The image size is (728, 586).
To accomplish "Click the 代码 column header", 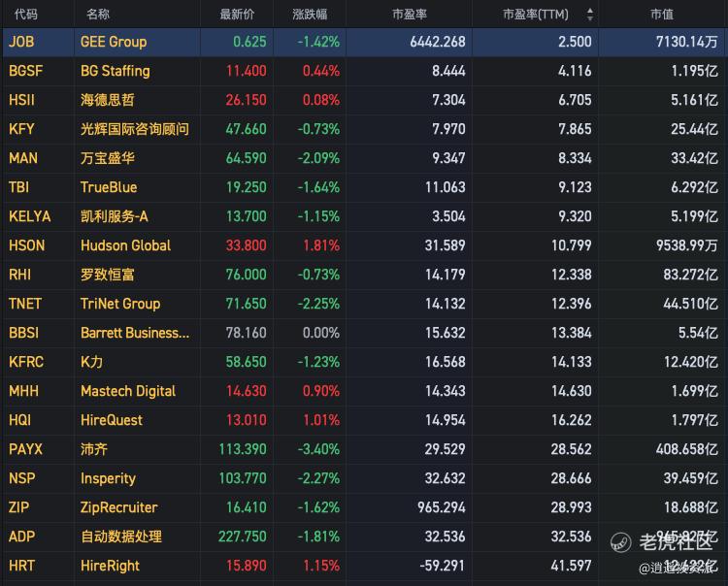I will click(x=26, y=15).
